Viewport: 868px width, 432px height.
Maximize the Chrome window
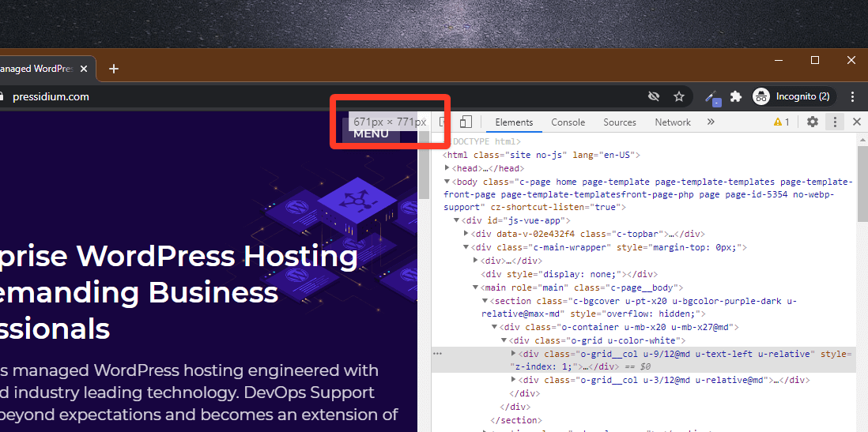coord(815,60)
